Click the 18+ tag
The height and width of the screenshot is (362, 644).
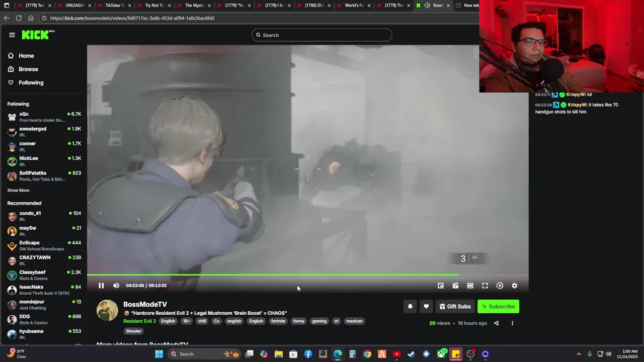[187, 321]
